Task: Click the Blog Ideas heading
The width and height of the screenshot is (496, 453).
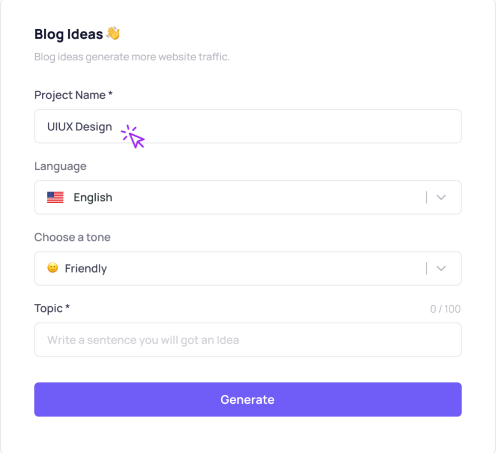Action: click(x=69, y=34)
